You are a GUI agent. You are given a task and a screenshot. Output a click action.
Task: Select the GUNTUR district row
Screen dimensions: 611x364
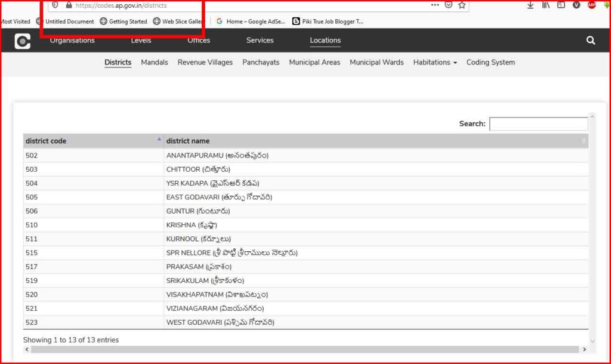coord(198,211)
